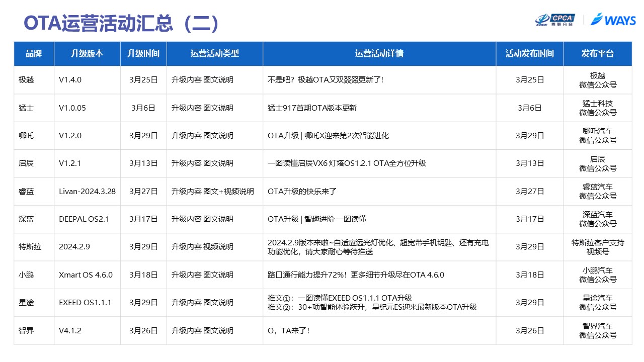
Task: Click 睿蓝 activity type 升级内容 图文+视频说明
Action: coord(212,192)
